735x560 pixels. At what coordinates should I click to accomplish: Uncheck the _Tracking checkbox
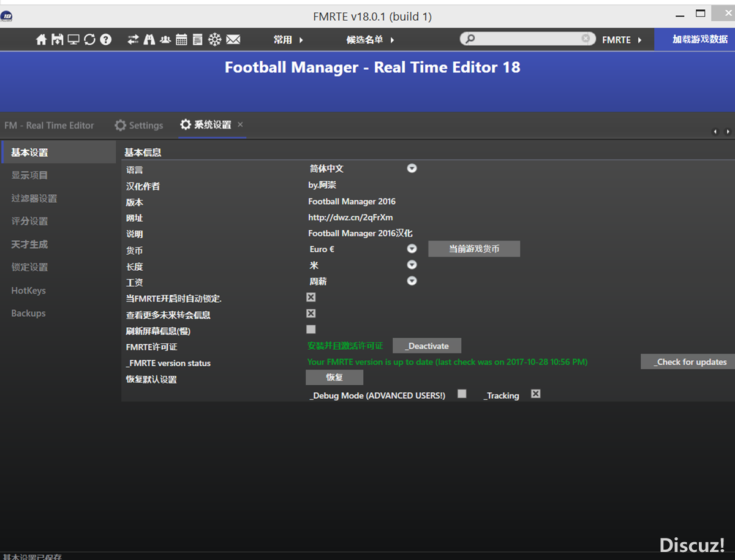click(536, 394)
